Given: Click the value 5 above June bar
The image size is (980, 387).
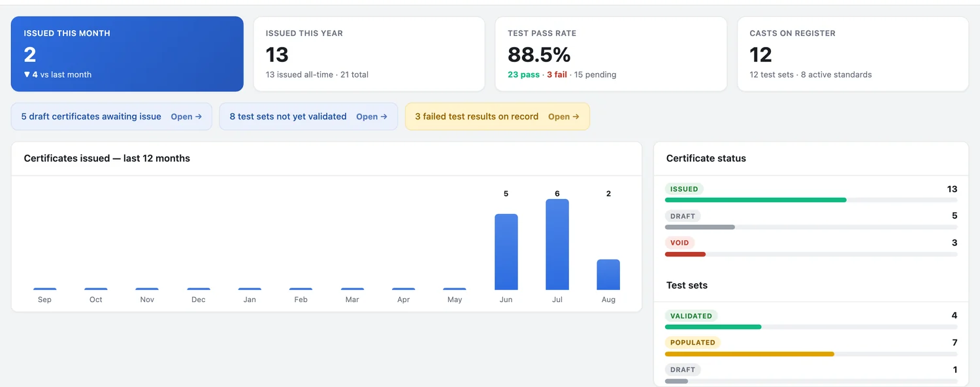Looking at the screenshot, I should tap(506, 194).
